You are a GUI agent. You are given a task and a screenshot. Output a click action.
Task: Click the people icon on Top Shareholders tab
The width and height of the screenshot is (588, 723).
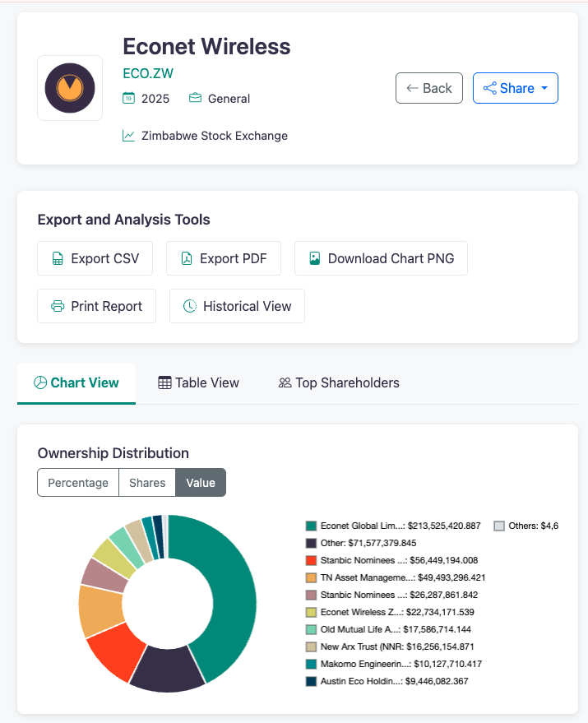tap(285, 382)
